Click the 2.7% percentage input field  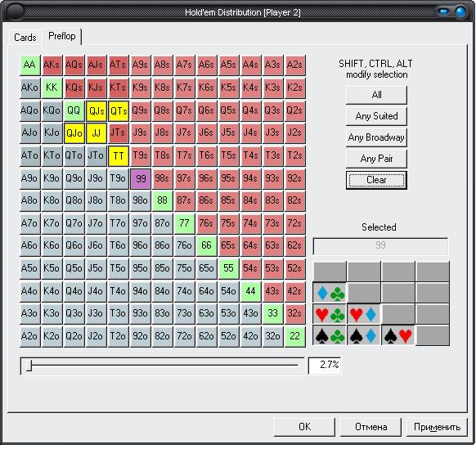325,366
